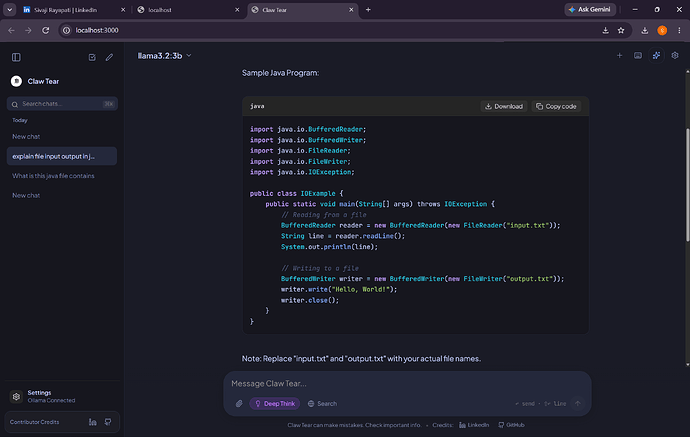
Task: Open GitHub icon in Contributor Credits
Action: [x=108, y=422]
